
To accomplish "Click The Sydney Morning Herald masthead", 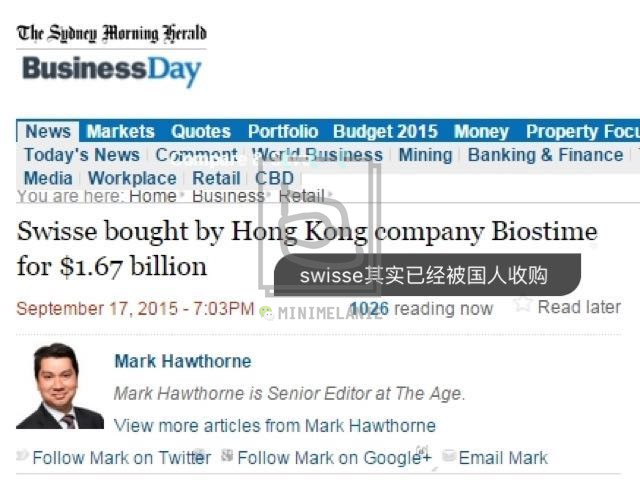I will [x=111, y=32].
